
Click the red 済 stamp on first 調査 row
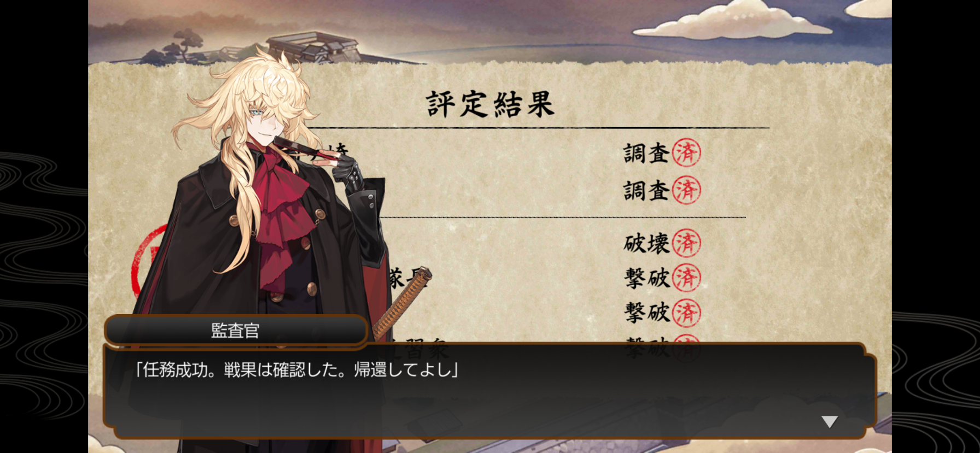click(x=686, y=153)
